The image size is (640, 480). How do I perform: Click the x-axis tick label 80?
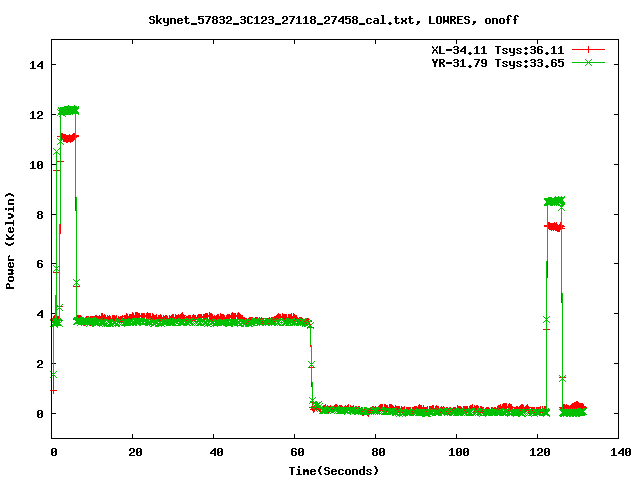(x=378, y=452)
